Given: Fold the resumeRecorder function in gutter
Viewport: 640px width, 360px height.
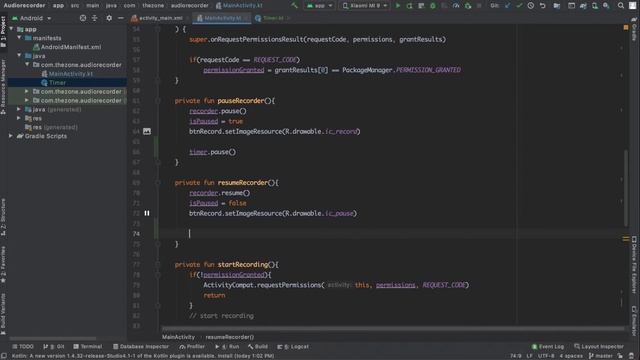Looking at the screenshot, I should click(x=158, y=182).
